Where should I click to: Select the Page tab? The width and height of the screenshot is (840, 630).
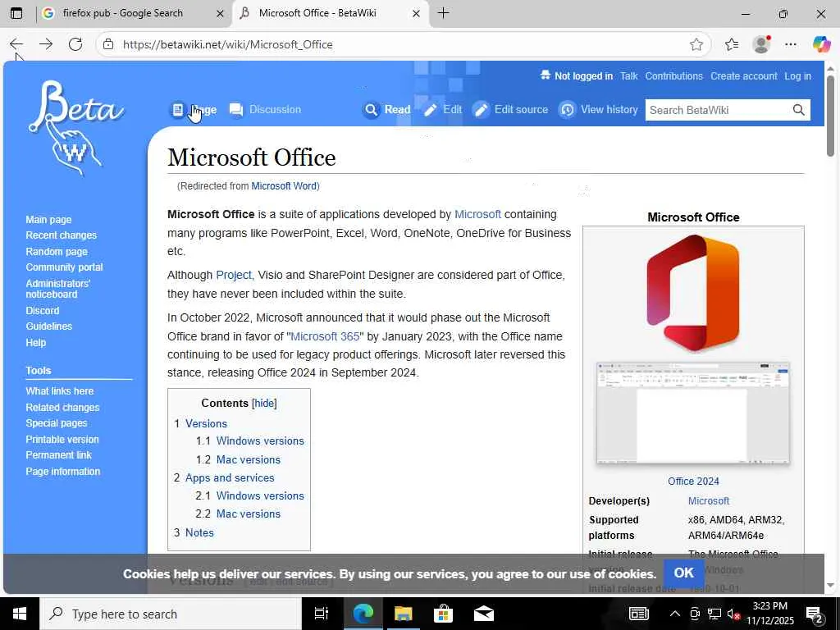194,110
